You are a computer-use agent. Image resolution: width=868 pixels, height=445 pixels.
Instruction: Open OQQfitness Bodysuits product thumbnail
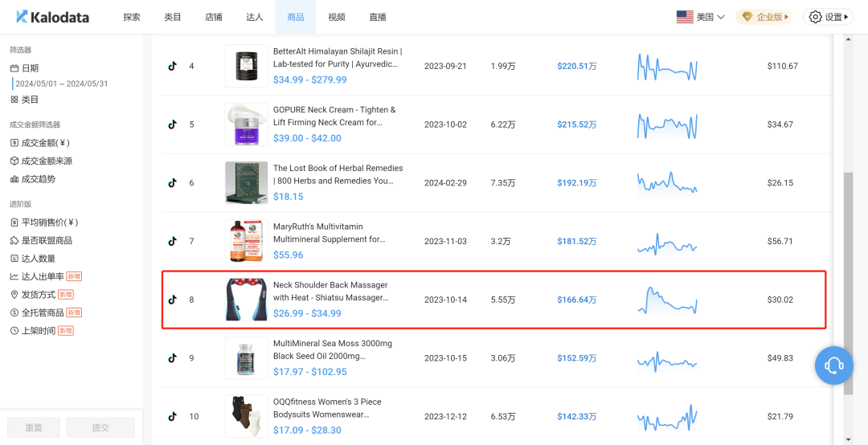coord(247,416)
